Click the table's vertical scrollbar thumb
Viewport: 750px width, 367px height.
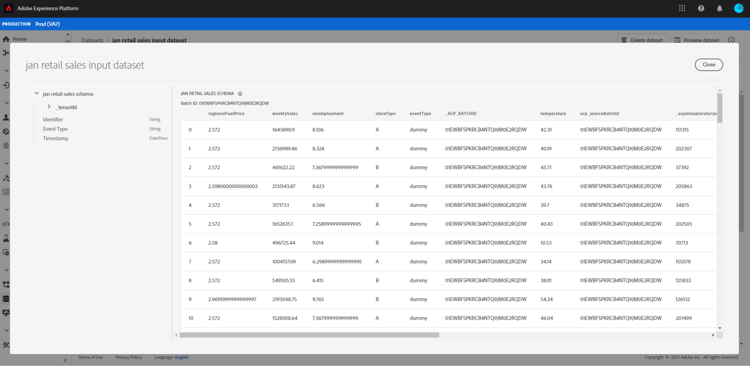[x=719, y=108]
